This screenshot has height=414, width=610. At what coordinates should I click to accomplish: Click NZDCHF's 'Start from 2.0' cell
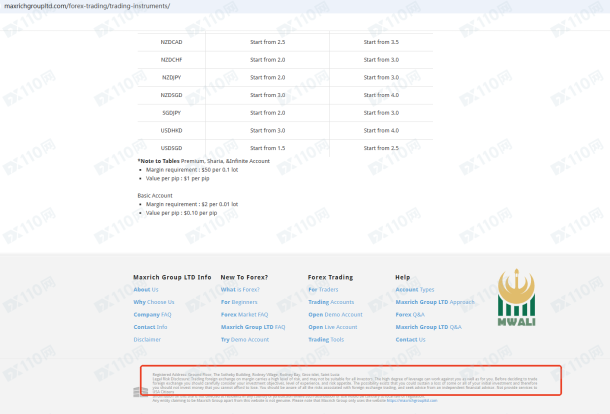(x=268, y=60)
